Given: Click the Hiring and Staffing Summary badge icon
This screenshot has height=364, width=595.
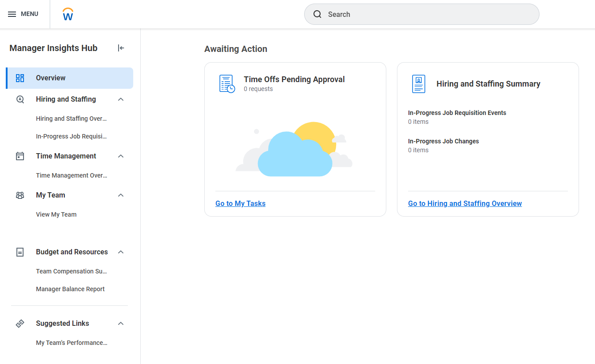Looking at the screenshot, I should [418, 83].
